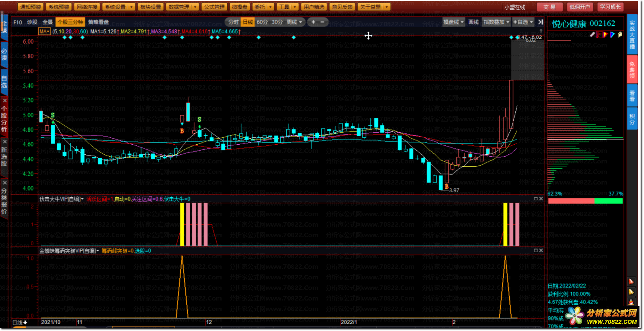Viewport: 644px width, 331px height.
Task: Open the 通知预警 toolbar button
Action: tap(30, 7)
